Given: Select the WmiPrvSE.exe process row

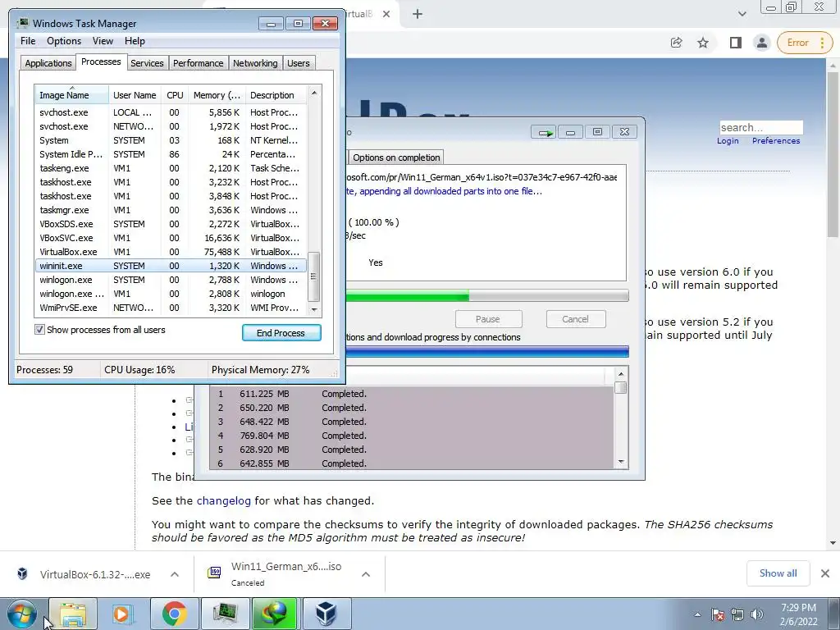Looking at the screenshot, I should click(x=171, y=308).
